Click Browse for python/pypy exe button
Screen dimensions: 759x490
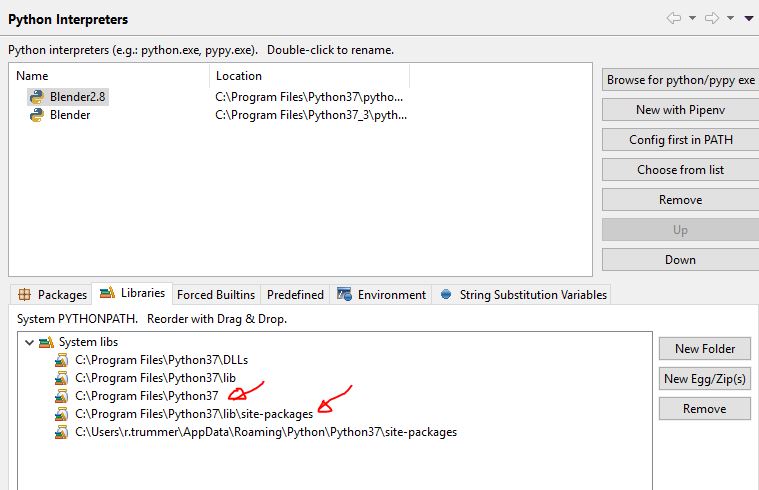pyautogui.click(x=681, y=80)
